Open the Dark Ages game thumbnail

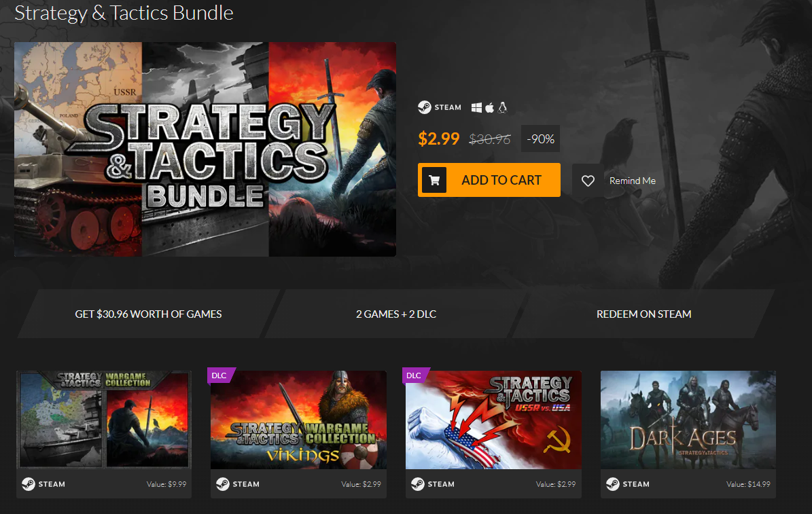click(688, 420)
